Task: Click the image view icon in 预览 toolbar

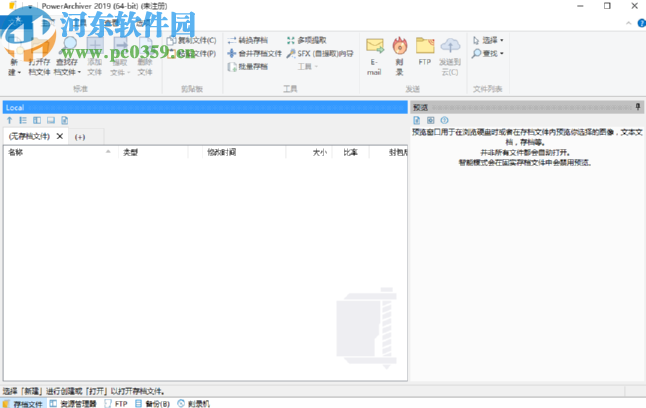Action: pos(431,120)
